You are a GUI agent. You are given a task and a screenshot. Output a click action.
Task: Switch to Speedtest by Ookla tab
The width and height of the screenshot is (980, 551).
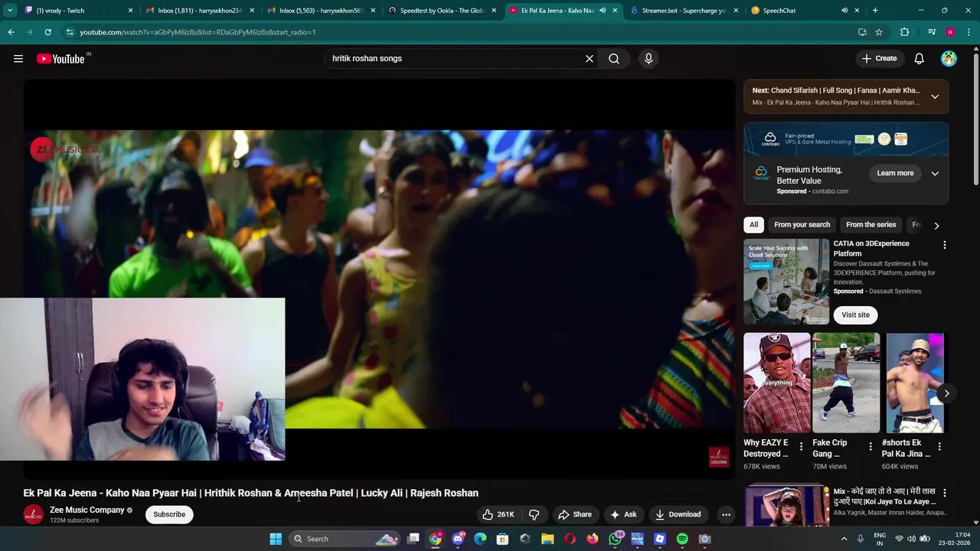pos(442,11)
